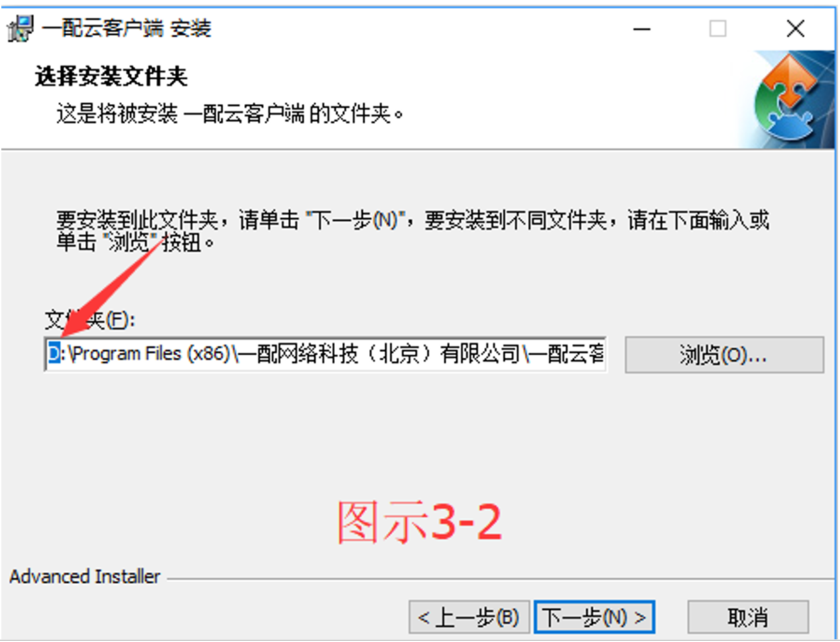The width and height of the screenshot is (840, 642).
Task: Click the instruction text mentioning 下一步(N)
Action: click(x=413, y=231)
